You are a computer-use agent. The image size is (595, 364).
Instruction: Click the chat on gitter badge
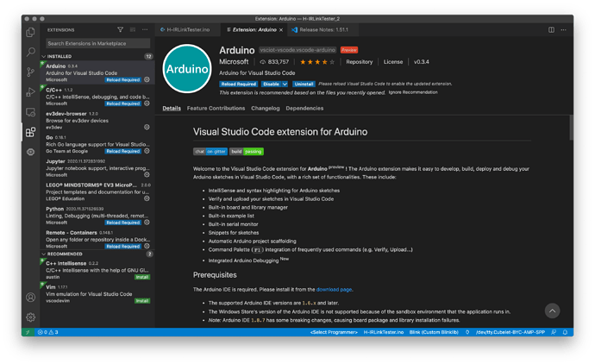click(210, 152)
